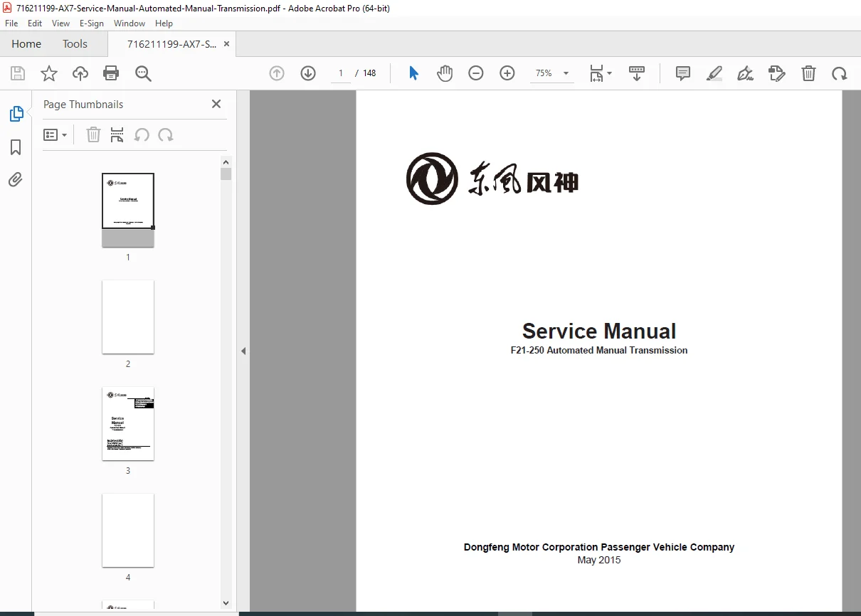Open fit page options icon
Image resolution: width=861 pixels, height=616 pixels.
[x=600, y=73]
